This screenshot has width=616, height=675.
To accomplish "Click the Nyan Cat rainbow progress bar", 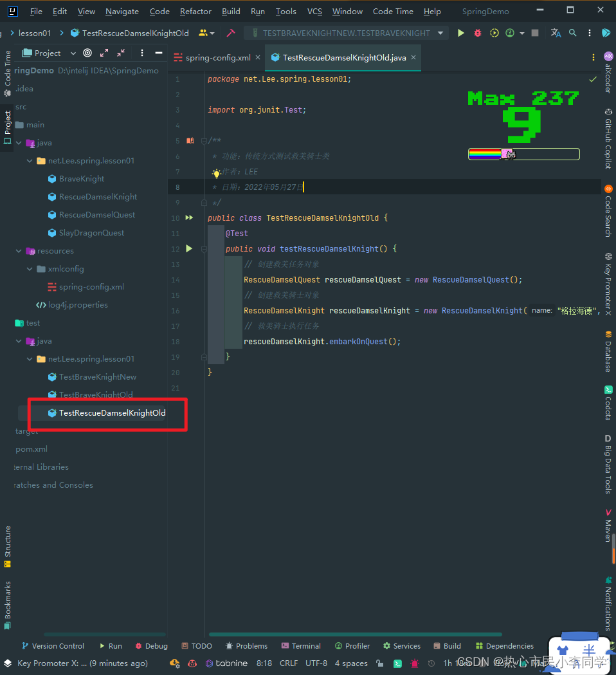I will pos(523,154).
